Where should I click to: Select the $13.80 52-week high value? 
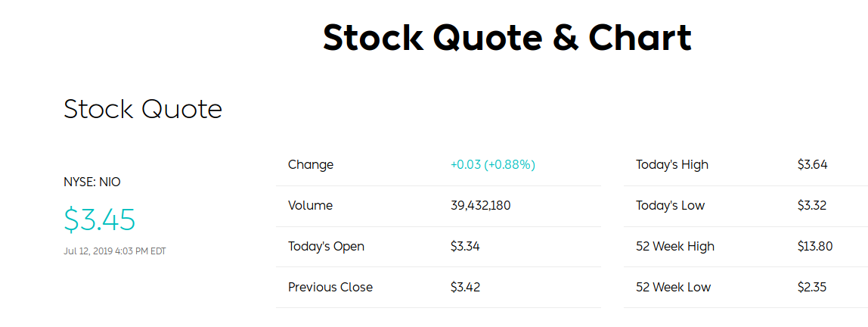(815, 247)
